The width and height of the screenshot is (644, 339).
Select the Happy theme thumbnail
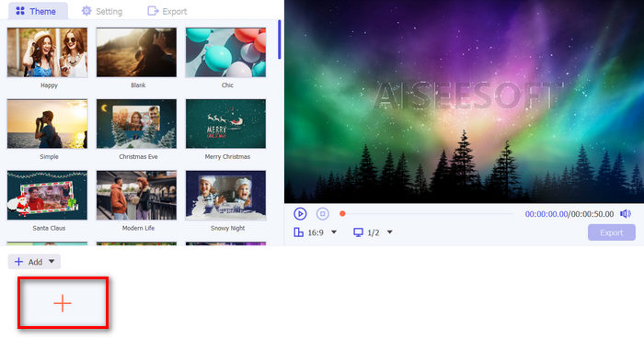coord(47,52)
